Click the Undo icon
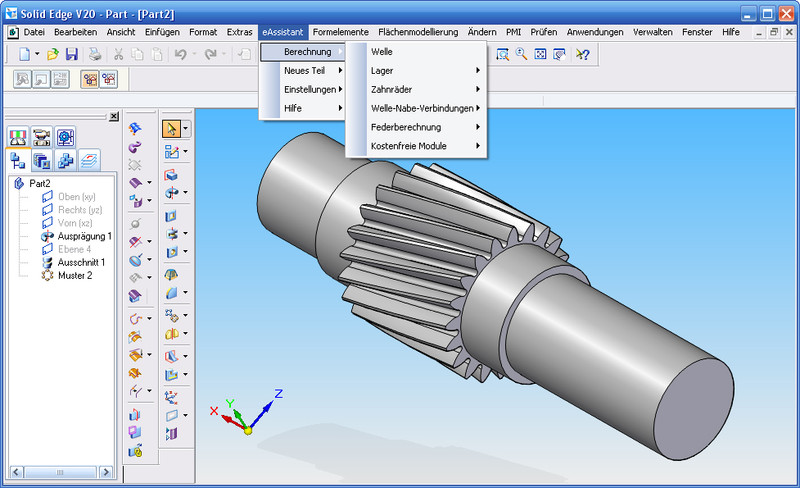 (x=180, y=54)
